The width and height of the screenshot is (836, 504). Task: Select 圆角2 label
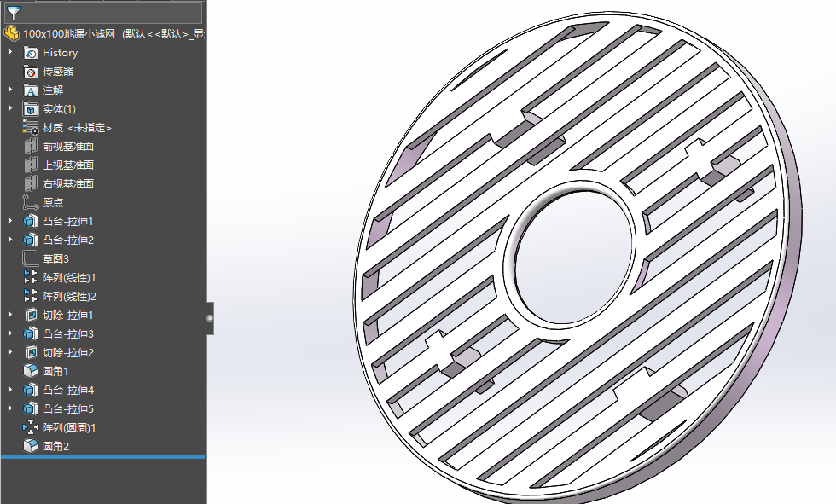[55, 447]
